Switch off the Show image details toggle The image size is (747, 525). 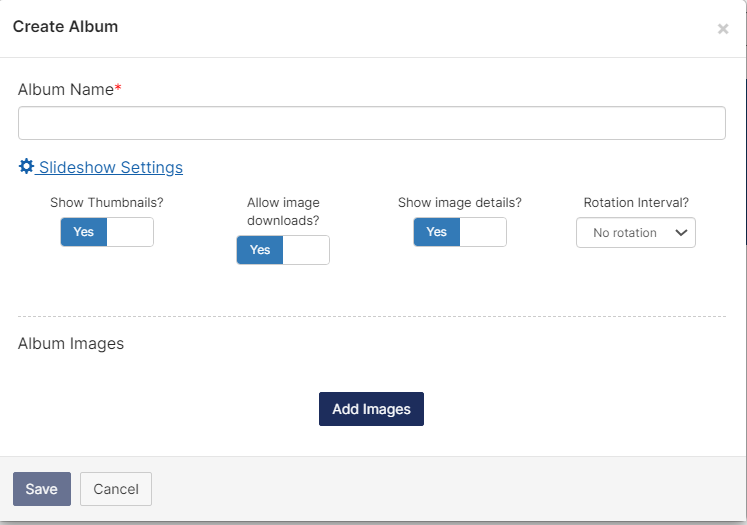[x=460, y=232]
